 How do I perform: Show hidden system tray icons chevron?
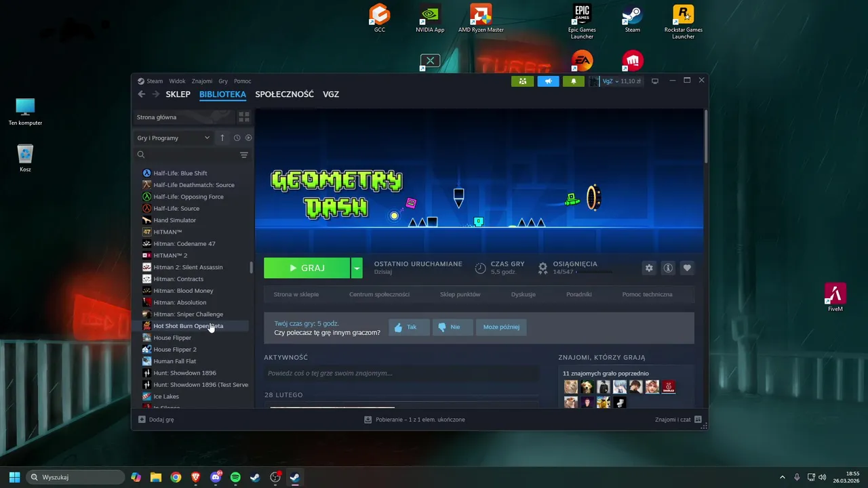coord(782,477)
